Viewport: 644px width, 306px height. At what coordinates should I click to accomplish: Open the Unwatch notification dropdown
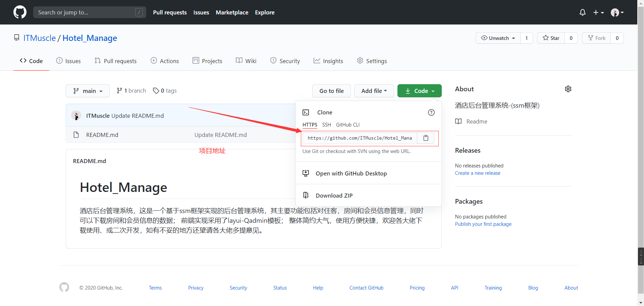[x=498, y=38]
